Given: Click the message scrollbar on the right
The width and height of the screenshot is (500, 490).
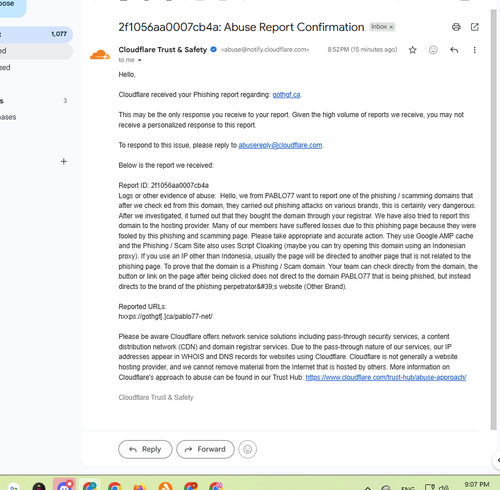Looking at the screenshot, I should 494,220.
